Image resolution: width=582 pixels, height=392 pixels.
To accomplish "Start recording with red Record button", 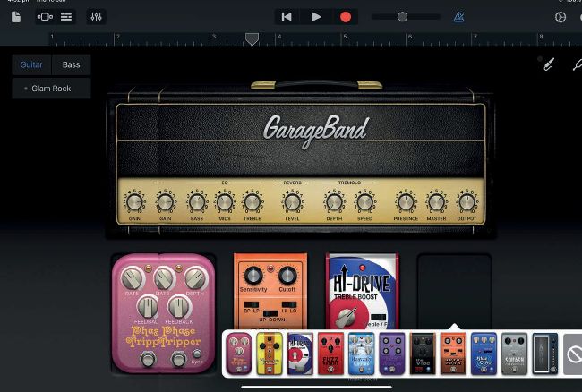I will [346, 17].
